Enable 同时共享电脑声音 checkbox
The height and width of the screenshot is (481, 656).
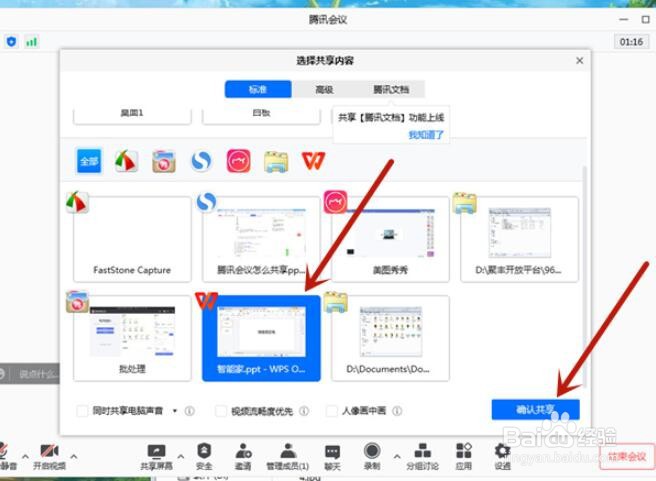82,411
